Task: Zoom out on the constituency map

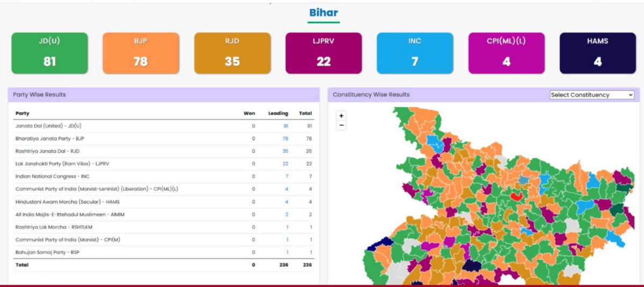Action: click(x=341, y=126)
